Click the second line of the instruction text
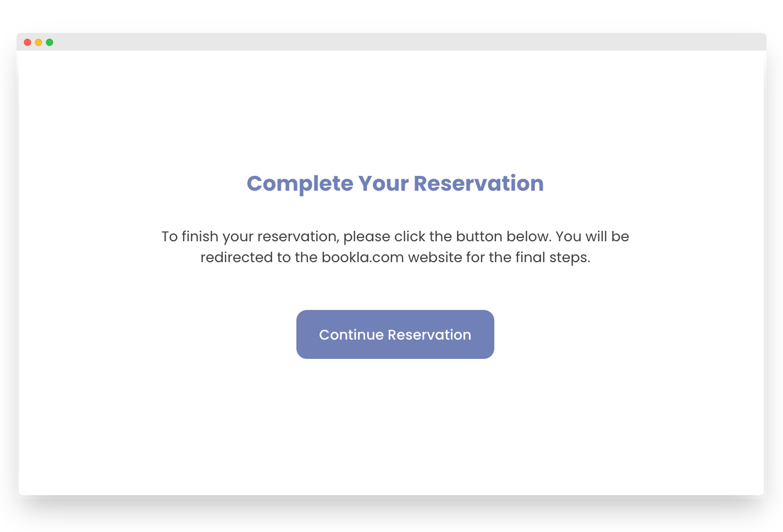Screen dimensions: 783x532 pos(395,257)
